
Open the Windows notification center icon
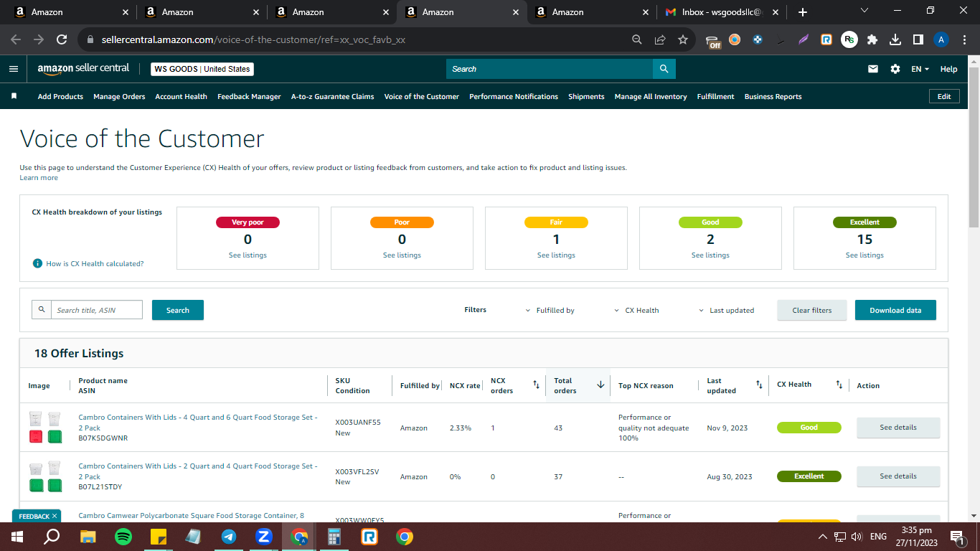(x=956, y=537)
